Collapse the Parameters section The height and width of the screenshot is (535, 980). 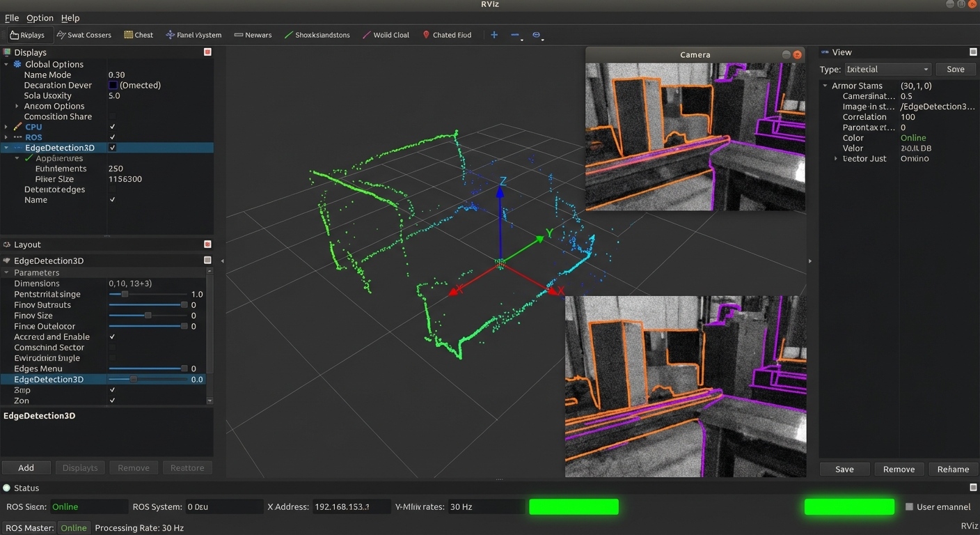(x=6, y=273)
